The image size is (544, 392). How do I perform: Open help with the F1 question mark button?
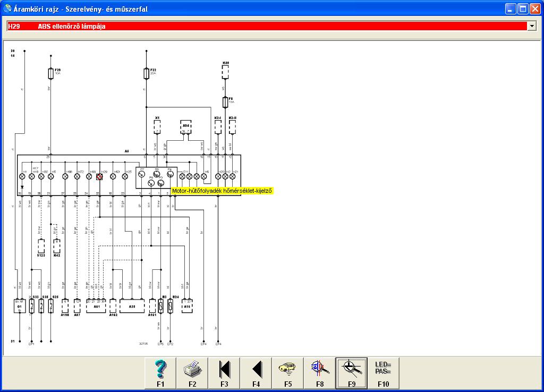coord(160,373)
